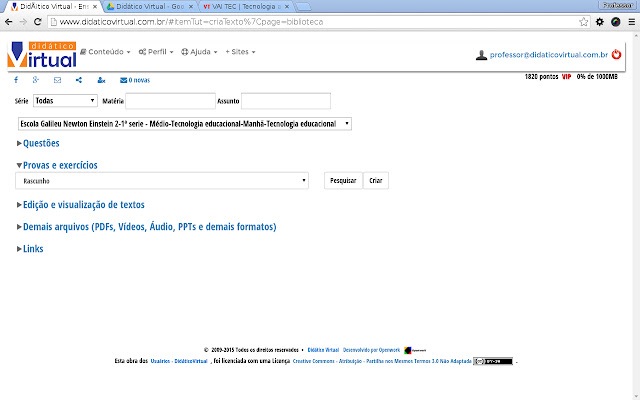
Task: Switch to the Google Drive Didático Virtual tab
Action: coord(149,7)
